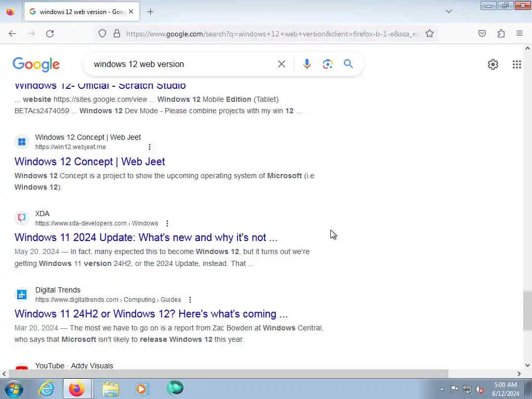This screenshot has width=532, height=399.
Task: Open Action Center flag icon in tray
Action: click(x=454, y=389)
